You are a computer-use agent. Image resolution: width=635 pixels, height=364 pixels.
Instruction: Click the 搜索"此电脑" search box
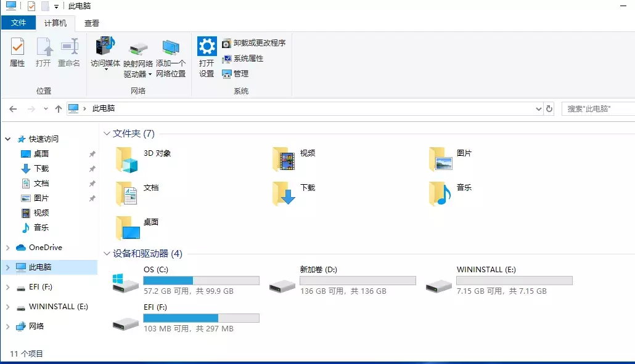point(599,109)
